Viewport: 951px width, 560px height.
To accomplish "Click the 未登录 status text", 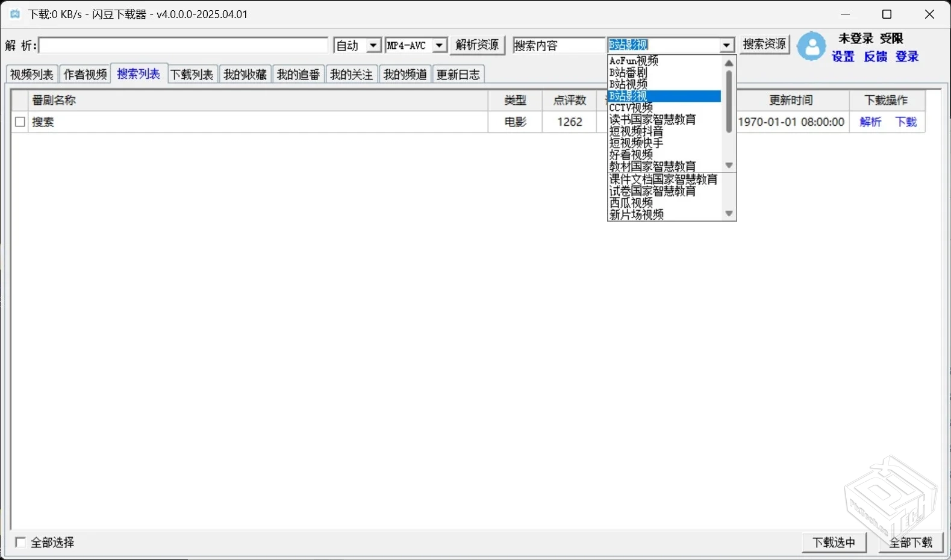I will point(856,39).
